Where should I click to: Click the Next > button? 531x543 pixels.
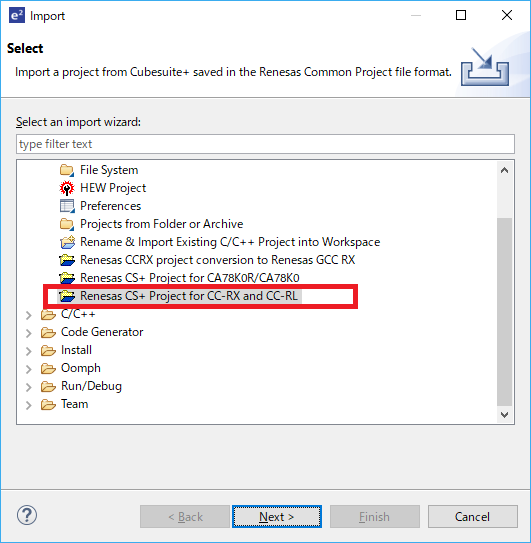point(277,517)
